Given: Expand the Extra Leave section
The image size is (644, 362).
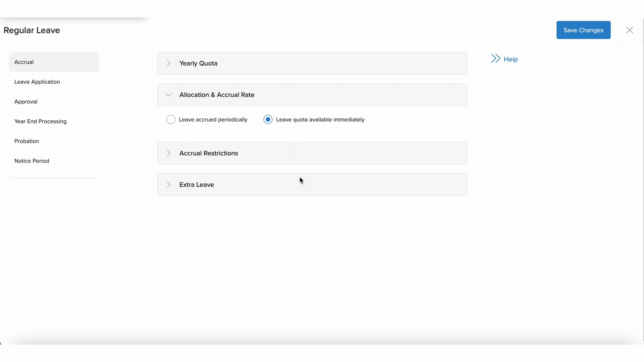Looking at the screenshot, I should 168,184.
